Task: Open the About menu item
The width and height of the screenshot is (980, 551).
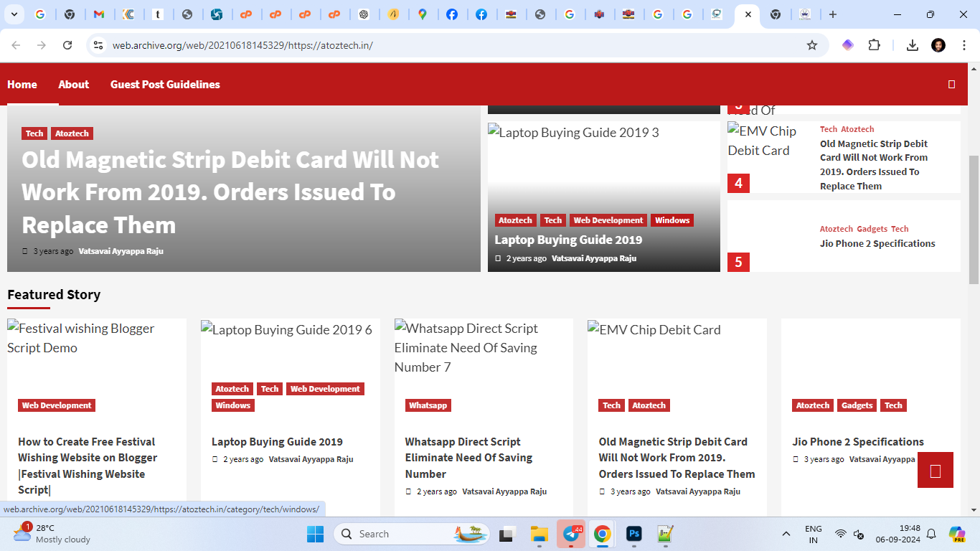Action: click(74, 85)
